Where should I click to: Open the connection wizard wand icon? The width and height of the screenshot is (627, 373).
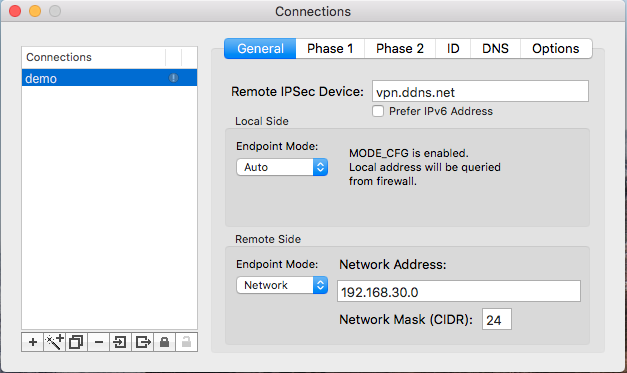pyautogui.click(x=54, y=342)
